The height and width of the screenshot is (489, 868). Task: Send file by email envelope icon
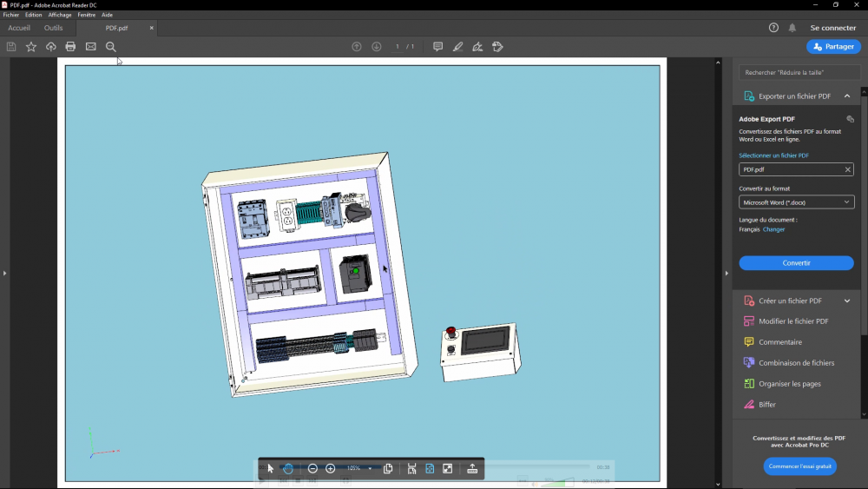coord(91,47)
